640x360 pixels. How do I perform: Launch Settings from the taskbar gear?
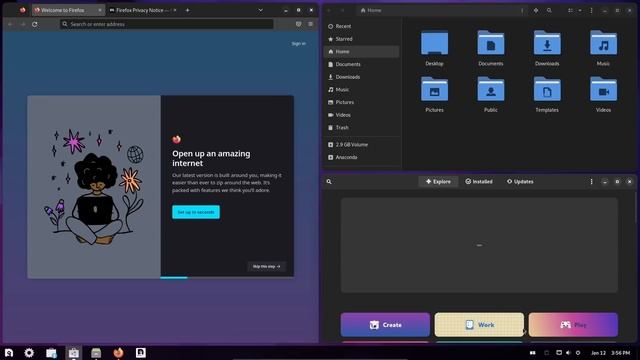(x=29, y=353)
